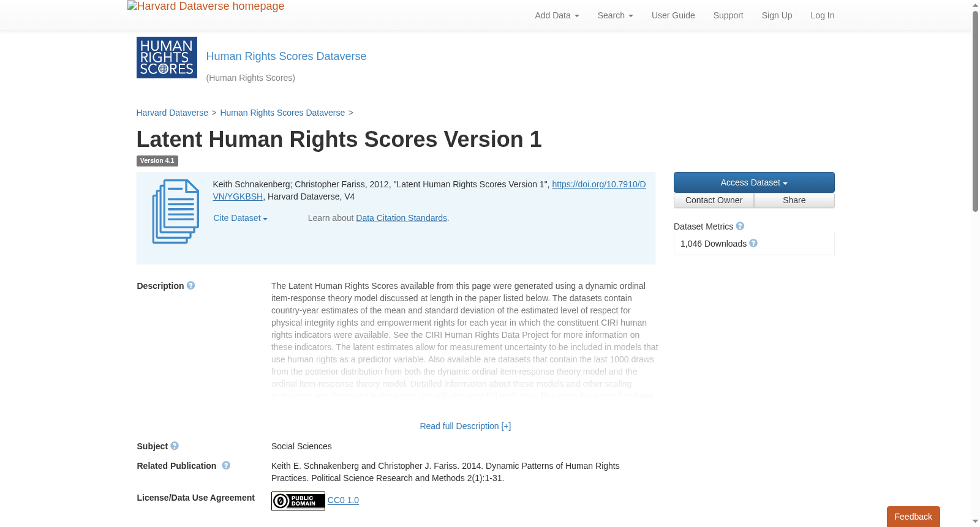Click the Subject help question-mark icon
The width and height of the screenshot is (980, 527).
coord(175,446)
